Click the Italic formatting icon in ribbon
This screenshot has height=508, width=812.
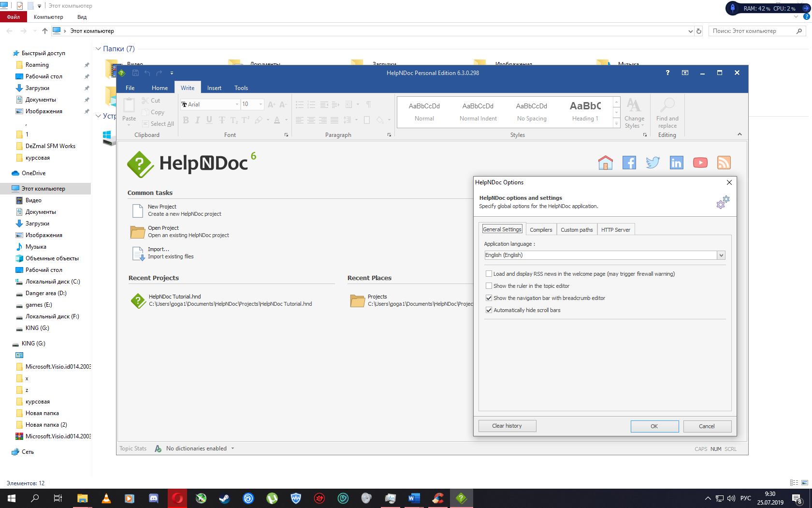click(x=198, y=120)
